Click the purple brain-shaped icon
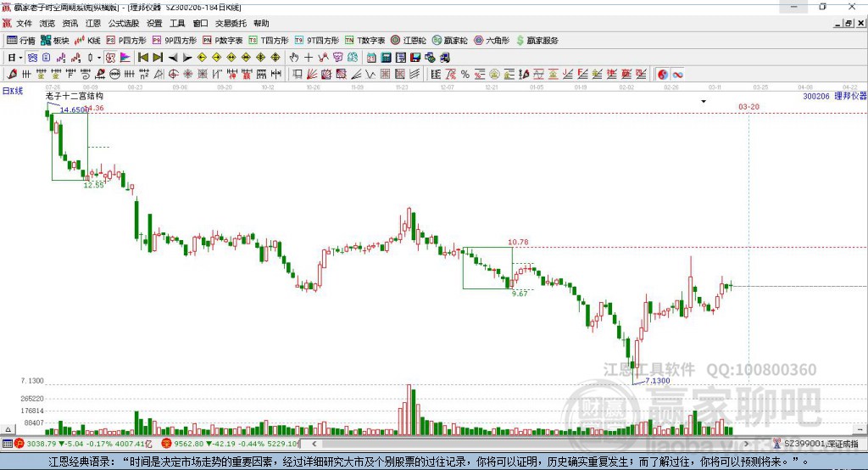Screen dimensions: 868x470 point(337,58)
